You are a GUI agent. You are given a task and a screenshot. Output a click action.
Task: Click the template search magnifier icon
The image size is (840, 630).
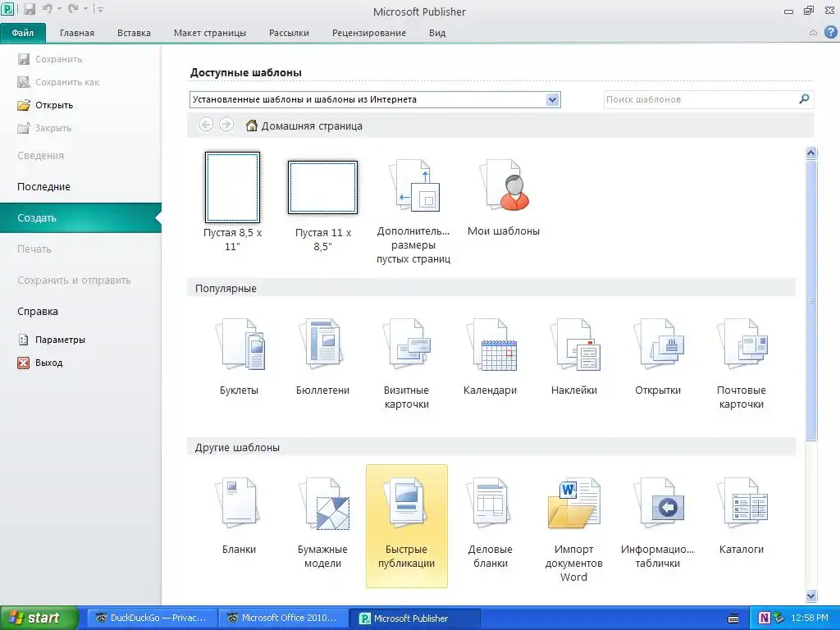(804, 99)
